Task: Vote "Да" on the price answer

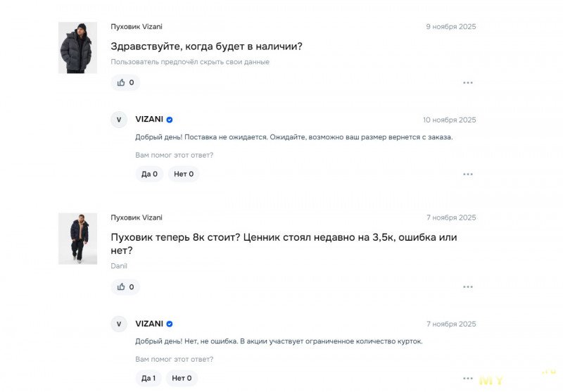Action: 149,378
